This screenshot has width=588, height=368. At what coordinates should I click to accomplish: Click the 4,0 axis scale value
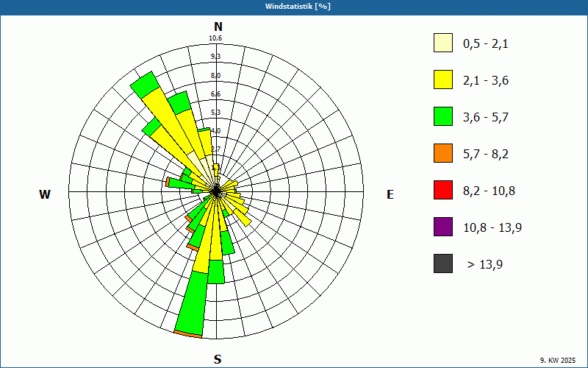tap(215, 131)
